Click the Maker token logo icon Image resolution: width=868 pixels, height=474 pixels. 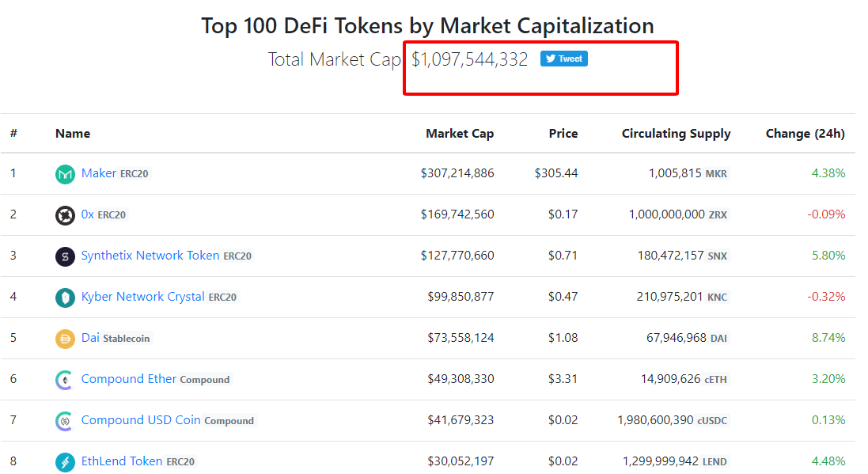click(x=65, y=174)
